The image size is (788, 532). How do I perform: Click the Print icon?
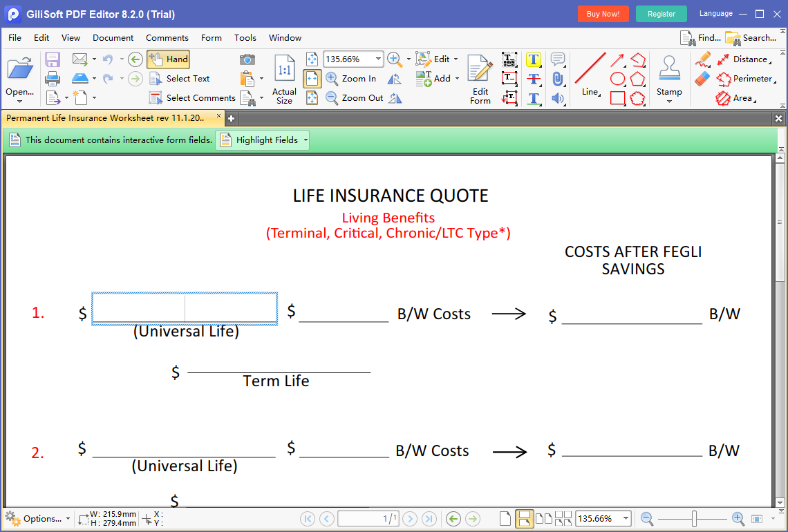[x=53, y=78]
